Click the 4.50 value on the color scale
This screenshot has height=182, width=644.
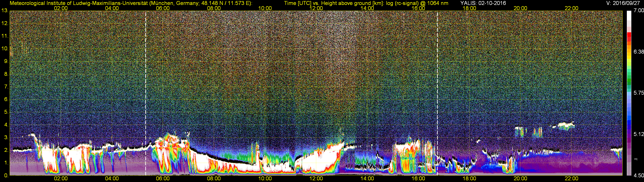point(638,176)
